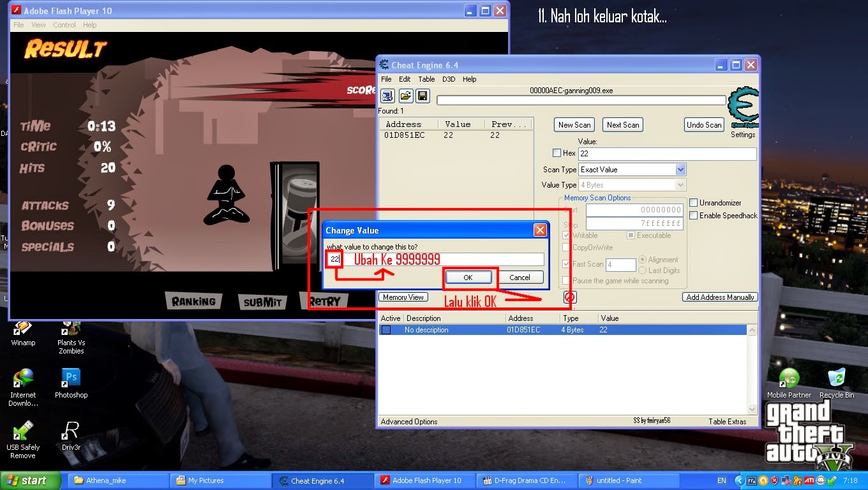Screen dimensions: 868x490
Task: Open USB Safely Remove desktop icon
Action: coord(23,431)
